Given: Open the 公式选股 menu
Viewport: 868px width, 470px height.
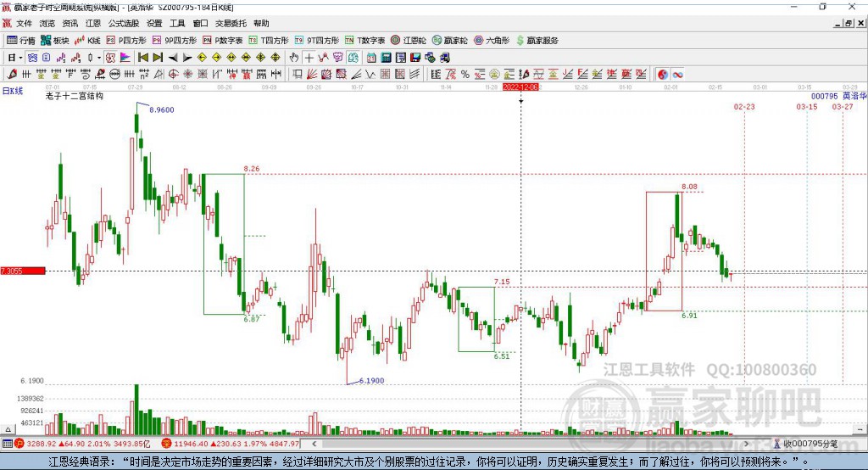Looking at the screenshot, I should click(123, 24).
